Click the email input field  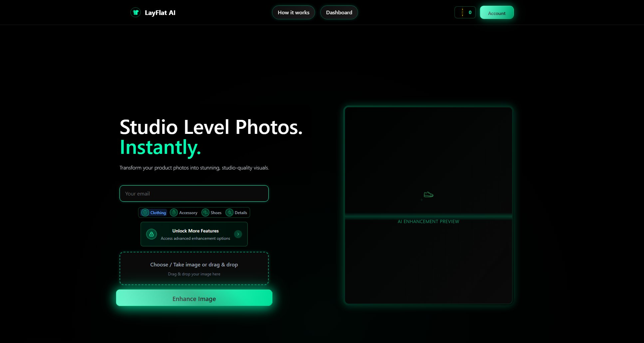coord(194,193)
